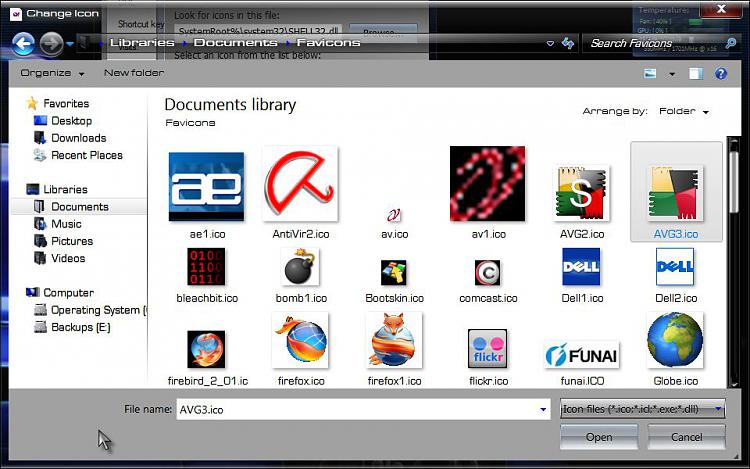This screenshot has height=469, width=750.
Task: Select the Globe.ico file
Action: point(675,349)
